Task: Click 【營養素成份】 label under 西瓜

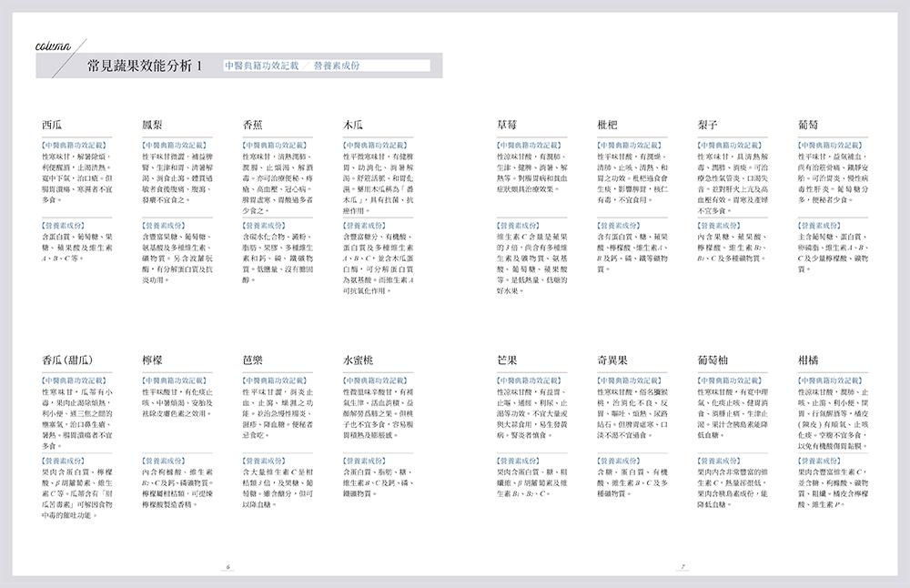Action: pyautogui.click(x=63, y=225)
